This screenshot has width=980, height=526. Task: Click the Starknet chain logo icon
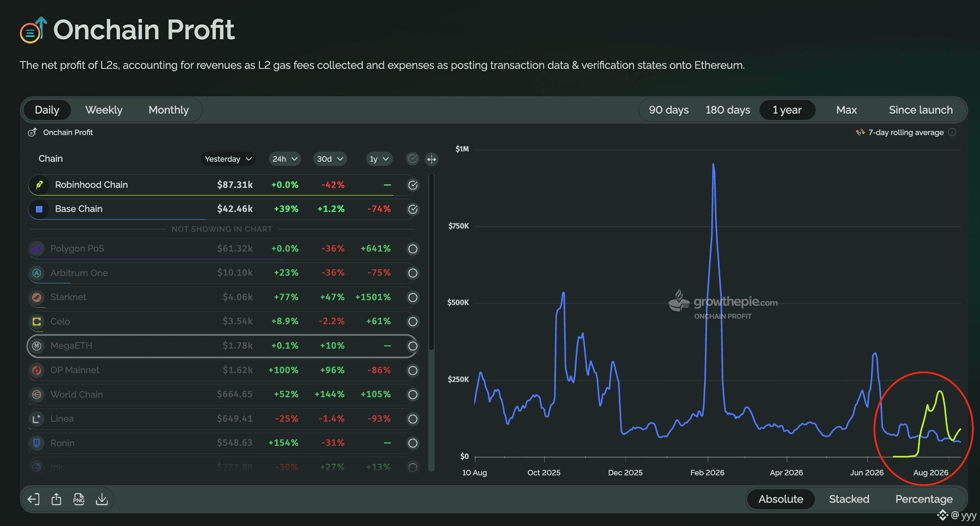click(x=37, y=297)
